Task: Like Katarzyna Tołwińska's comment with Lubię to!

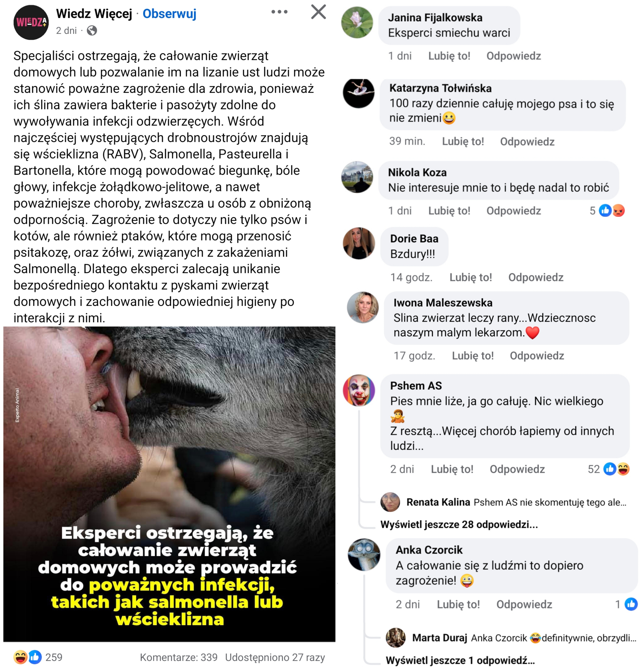Action: point(463,142)
